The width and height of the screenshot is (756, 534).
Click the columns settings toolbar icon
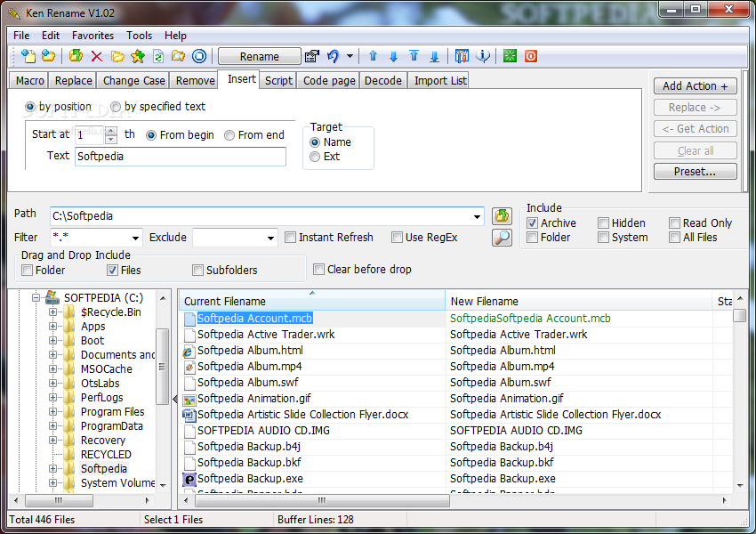click(462, 56)
